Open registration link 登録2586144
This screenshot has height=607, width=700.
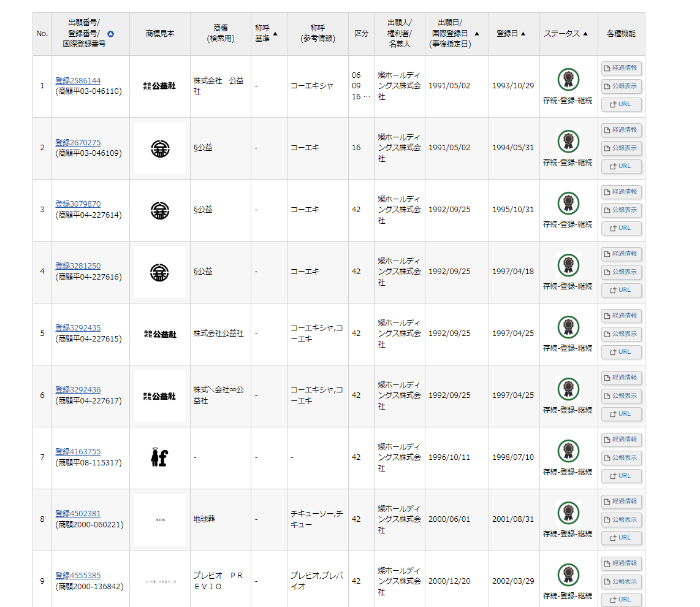[78, 80]
